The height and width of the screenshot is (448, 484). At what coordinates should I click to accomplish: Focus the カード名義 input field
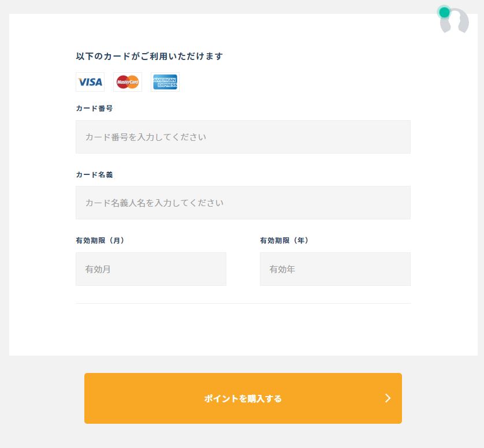[243, 203]
